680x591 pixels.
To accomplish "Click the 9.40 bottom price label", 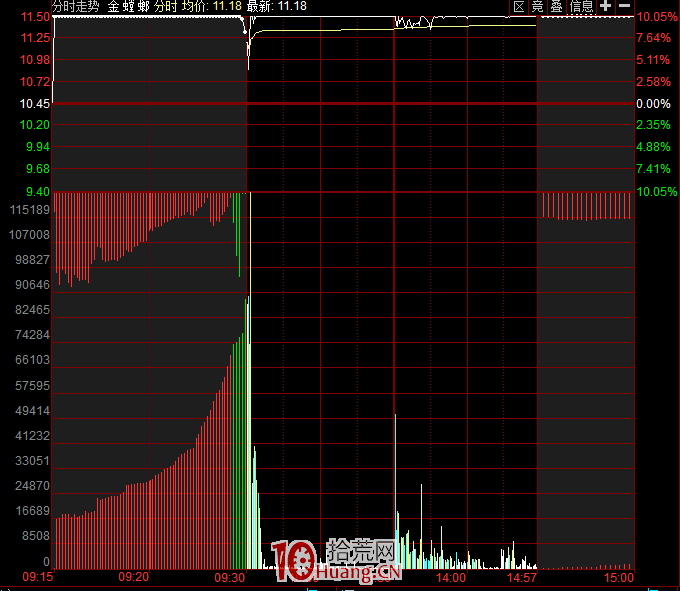I will [x=38, y=191].
